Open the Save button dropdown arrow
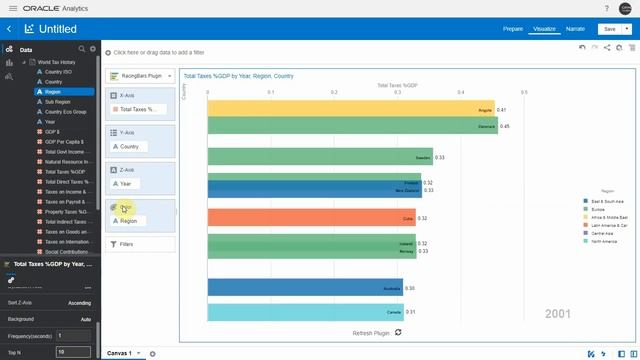The width and height of the screenshot is (640, 360). click(627, 29)
